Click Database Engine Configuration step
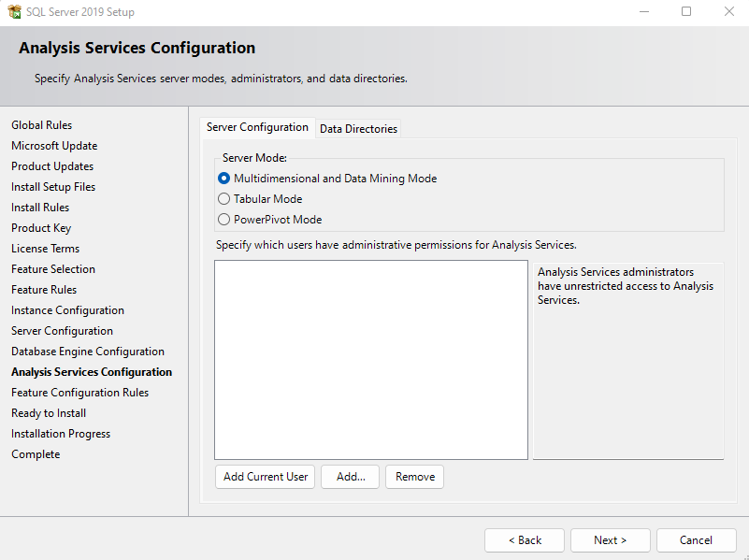The width and height of the screenshot is (749, 560). [x=88, y=352]
